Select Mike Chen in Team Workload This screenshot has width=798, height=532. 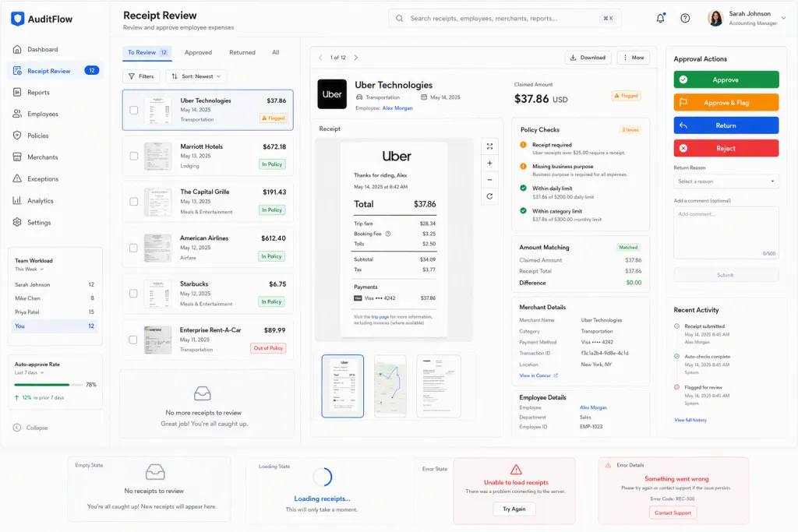tap(55, 298)
